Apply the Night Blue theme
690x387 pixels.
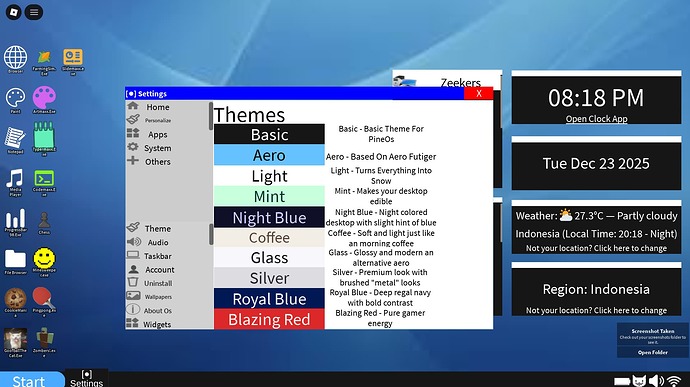(269, 217)
